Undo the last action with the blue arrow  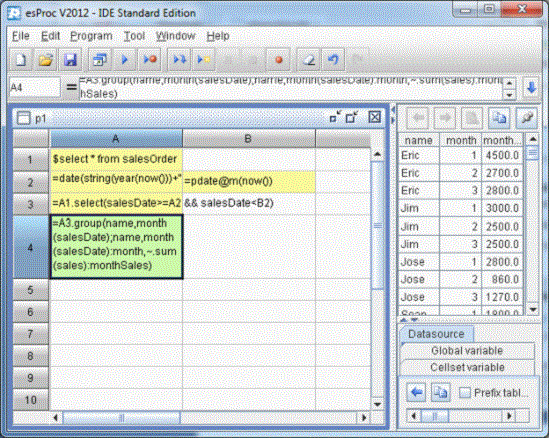pos(333,60)
